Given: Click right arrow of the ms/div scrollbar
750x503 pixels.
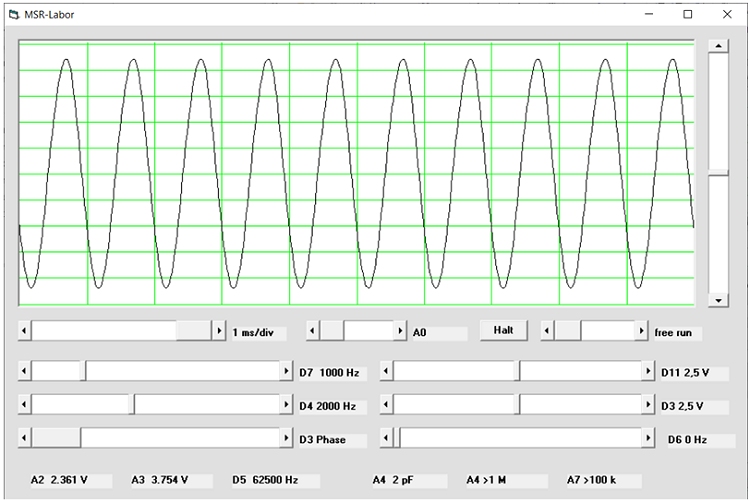Looking at the screenshot, I should click(x=219, y=331).
